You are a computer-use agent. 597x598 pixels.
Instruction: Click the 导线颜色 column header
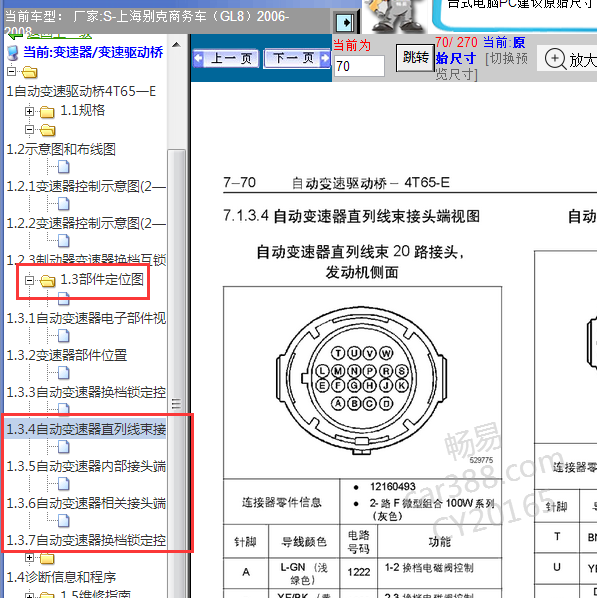[x=304, y=542]
